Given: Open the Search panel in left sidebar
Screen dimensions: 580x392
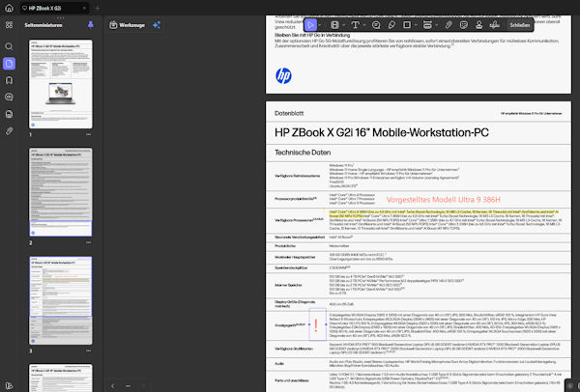Looking at the screenshot, I should click(x=9, y=46).
